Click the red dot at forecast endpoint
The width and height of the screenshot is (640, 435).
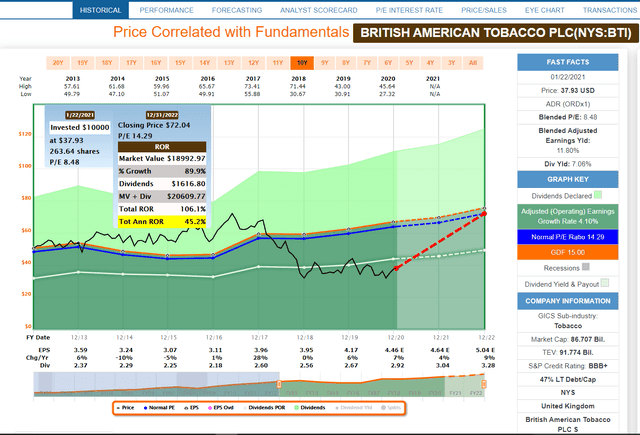[484, 213]
